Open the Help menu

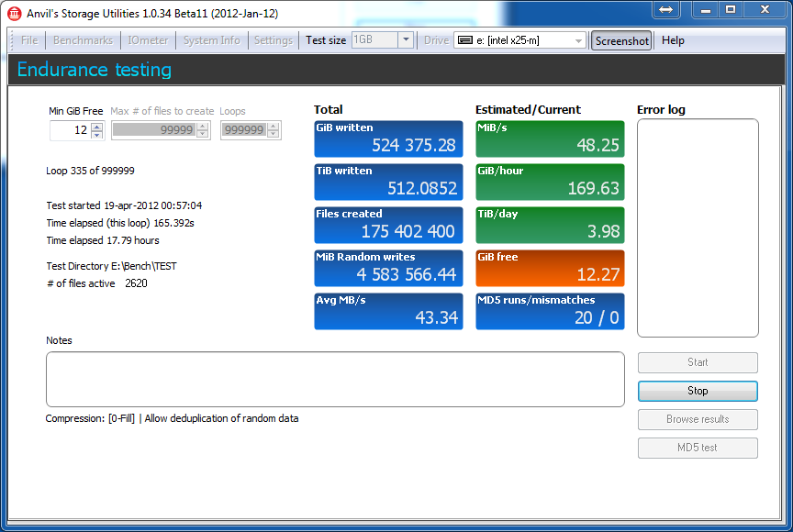click(x=673, y=40)
